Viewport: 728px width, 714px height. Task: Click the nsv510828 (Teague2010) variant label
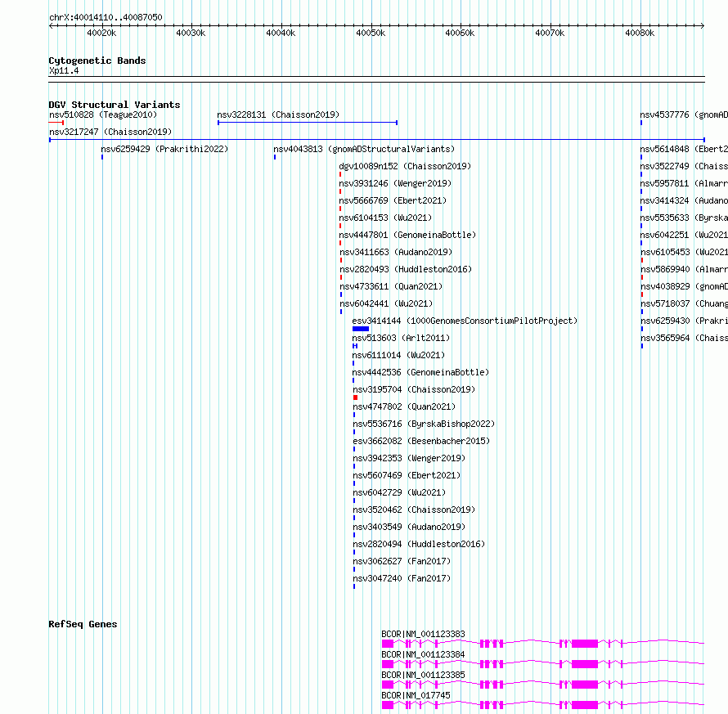coord(103,115)
